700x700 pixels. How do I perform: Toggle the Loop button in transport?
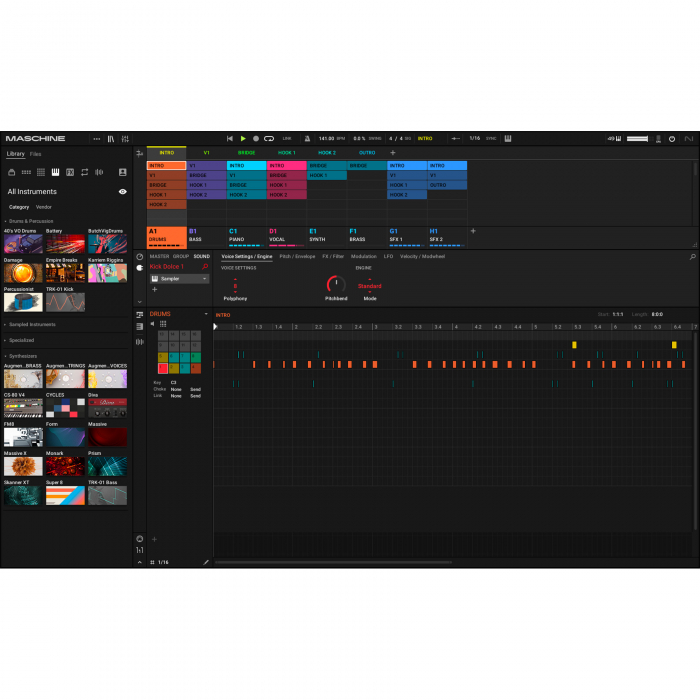click(x=269, y=138)
